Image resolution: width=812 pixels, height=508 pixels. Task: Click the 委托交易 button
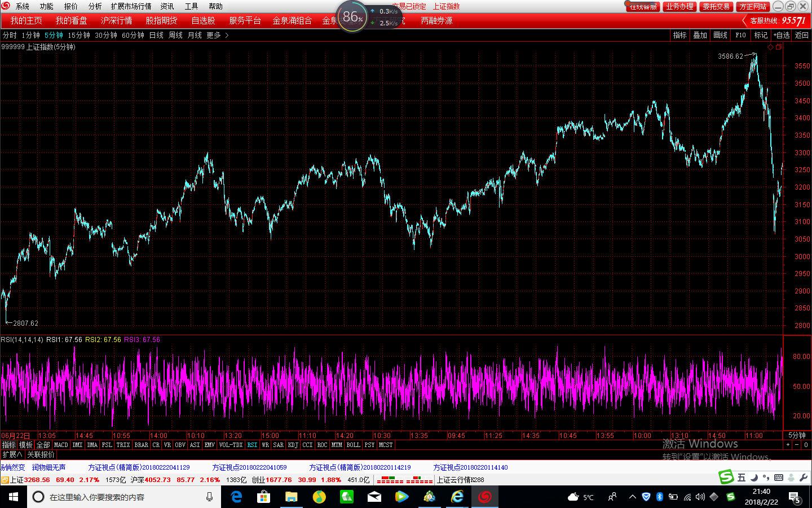[x=716, y=7]
